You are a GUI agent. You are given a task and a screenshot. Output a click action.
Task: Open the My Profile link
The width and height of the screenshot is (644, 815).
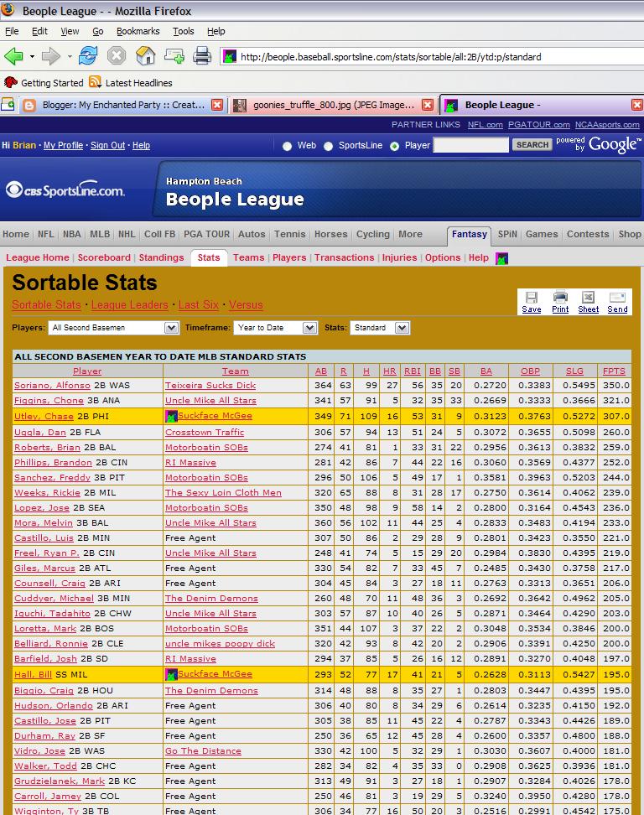[63, 146]
